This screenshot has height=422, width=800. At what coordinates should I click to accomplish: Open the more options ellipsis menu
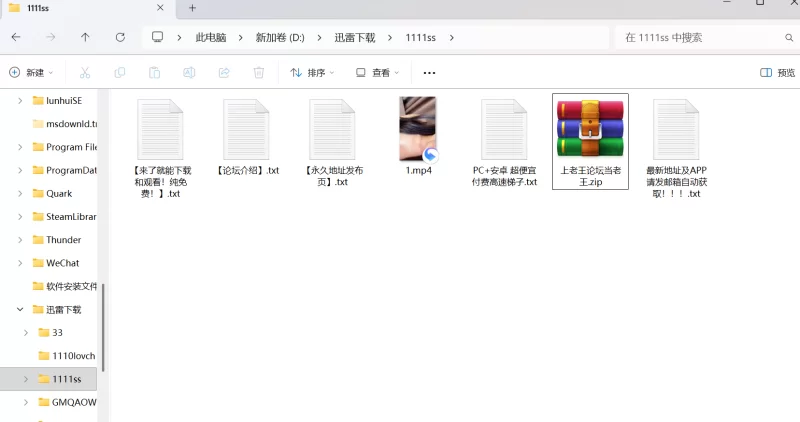point(429,73)
